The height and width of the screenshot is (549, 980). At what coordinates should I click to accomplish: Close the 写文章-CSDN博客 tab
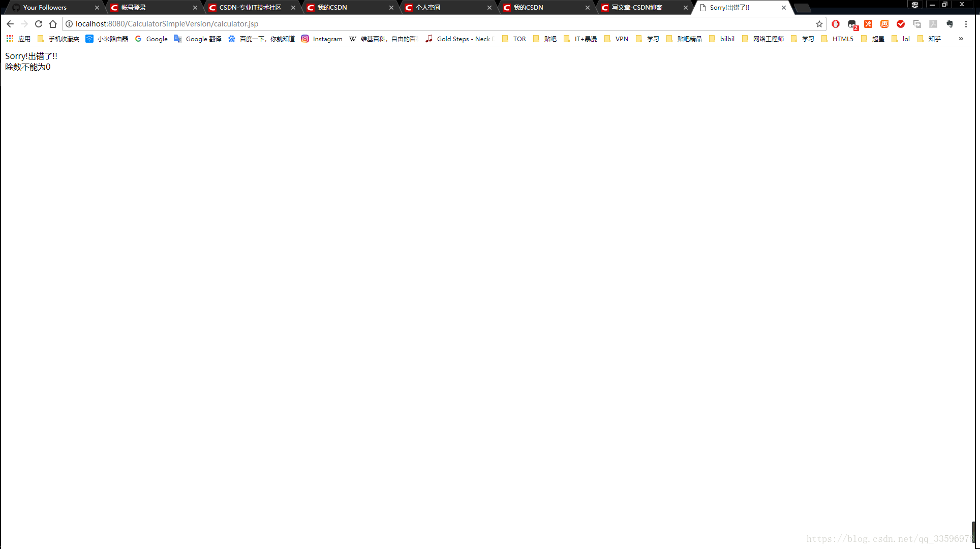pos(686,8)
